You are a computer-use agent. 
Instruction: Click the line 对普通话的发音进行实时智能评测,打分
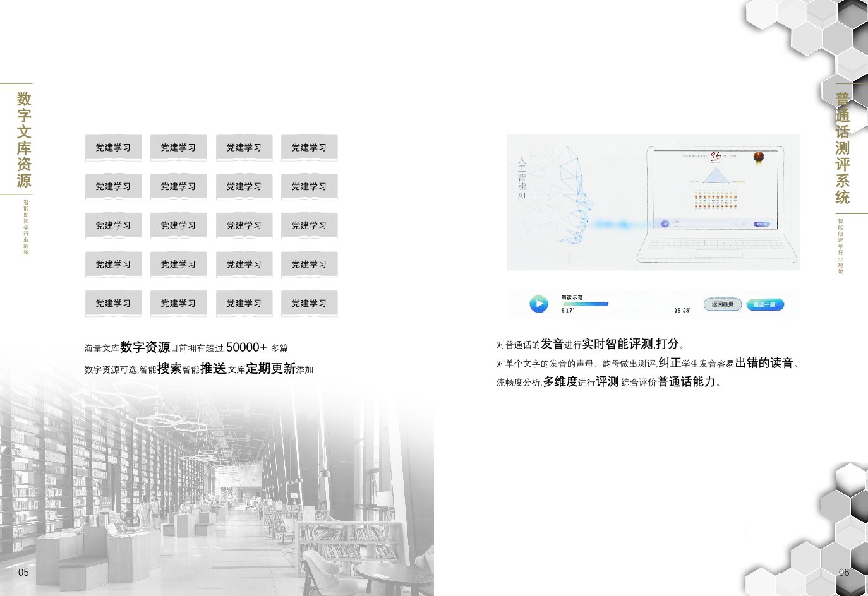point(591,344)
